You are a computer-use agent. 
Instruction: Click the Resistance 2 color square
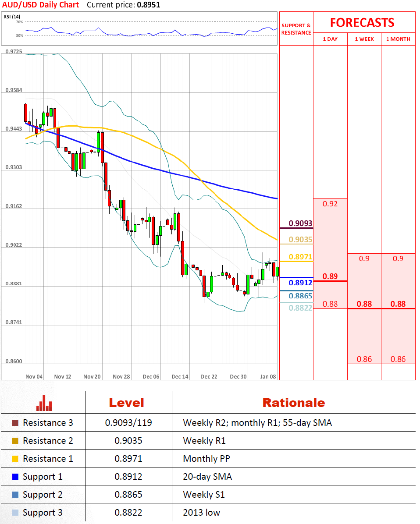[x=16, y=441]
